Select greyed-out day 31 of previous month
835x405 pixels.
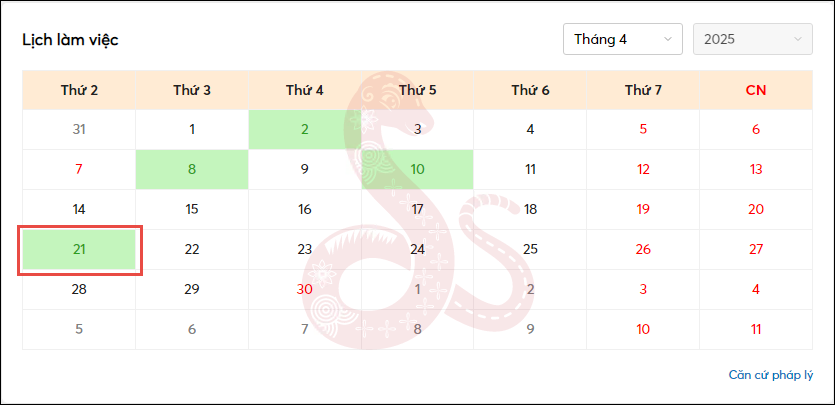coord(79,129)
